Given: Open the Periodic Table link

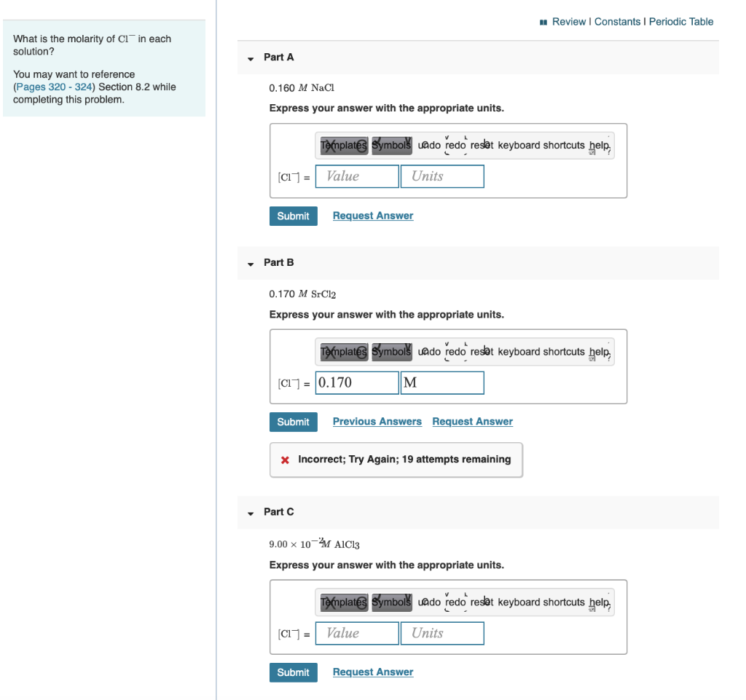Looking at the screenshot, I should coord(681,22).
